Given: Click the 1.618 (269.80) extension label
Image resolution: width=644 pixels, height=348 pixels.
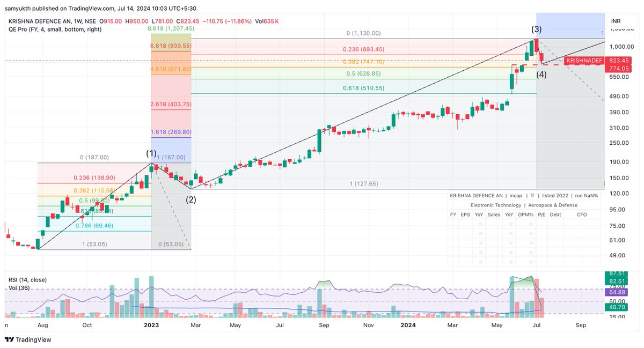Looking at the screenshot, I should [171, 131].
